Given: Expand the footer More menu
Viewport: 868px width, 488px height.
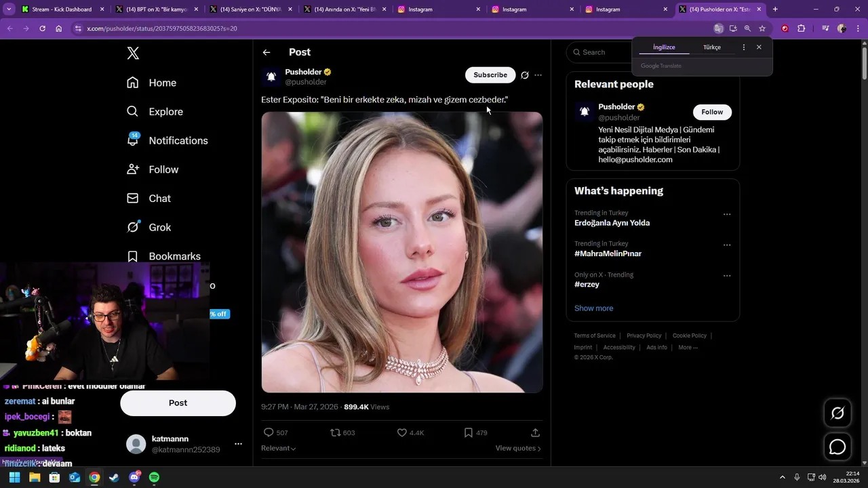Looking at the screenshot, I should coord(688,347).
